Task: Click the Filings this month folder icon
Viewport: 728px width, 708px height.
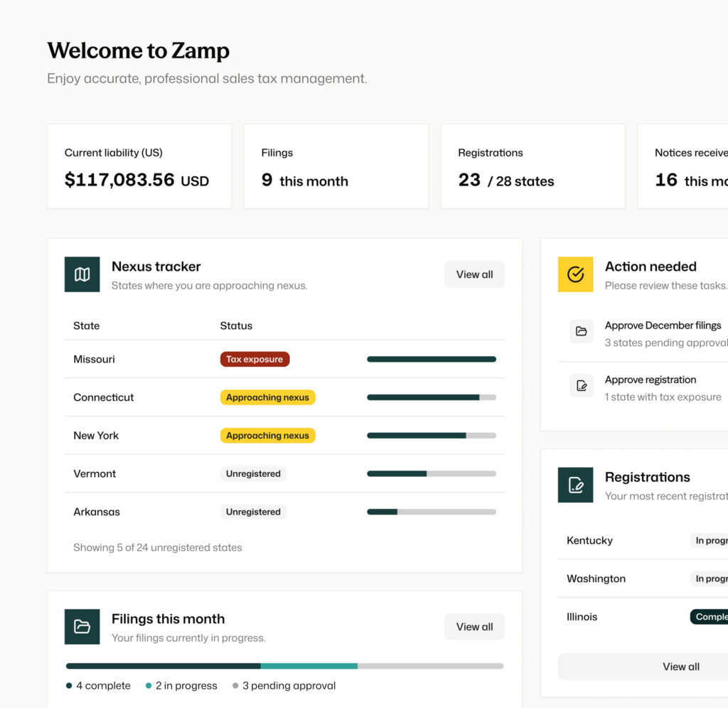Action: [82, 626]
